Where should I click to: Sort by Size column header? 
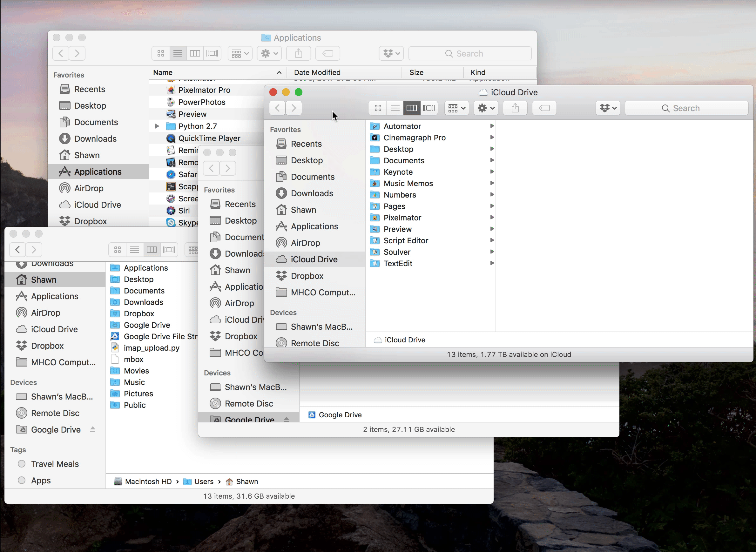[x=433, y=72]
